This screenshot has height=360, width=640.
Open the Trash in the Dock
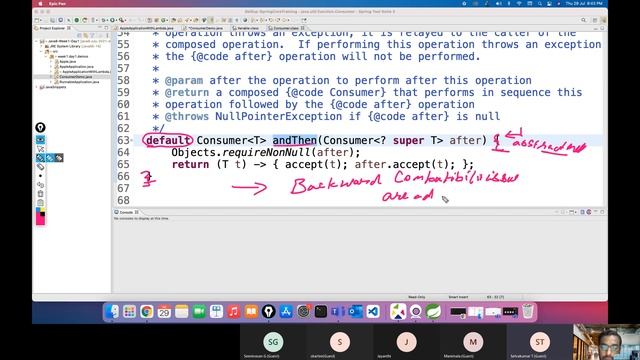coord(528,312)
